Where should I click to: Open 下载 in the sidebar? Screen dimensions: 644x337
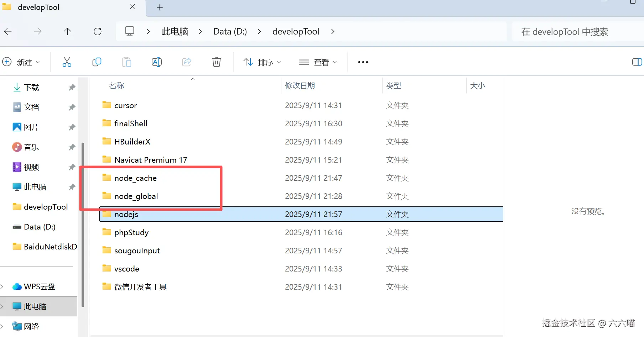(31, 87)
